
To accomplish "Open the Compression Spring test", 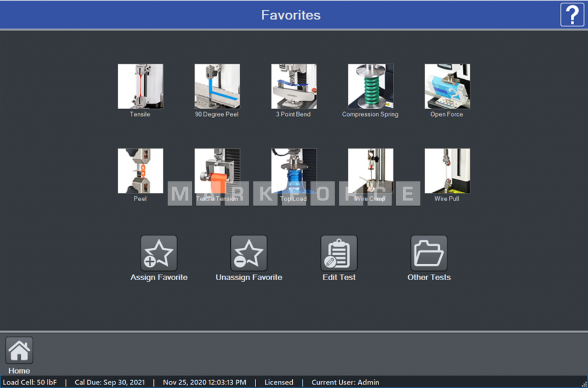I will [370, 86].
